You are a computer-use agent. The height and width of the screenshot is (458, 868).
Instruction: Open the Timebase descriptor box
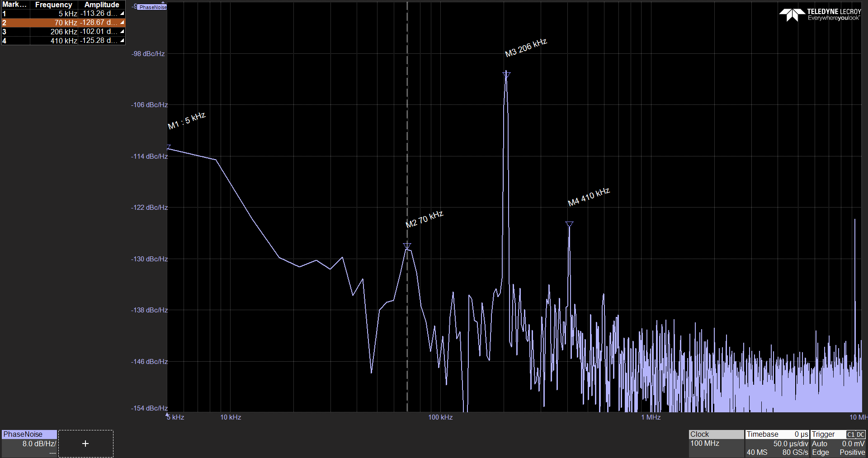(x=777, y=443)
